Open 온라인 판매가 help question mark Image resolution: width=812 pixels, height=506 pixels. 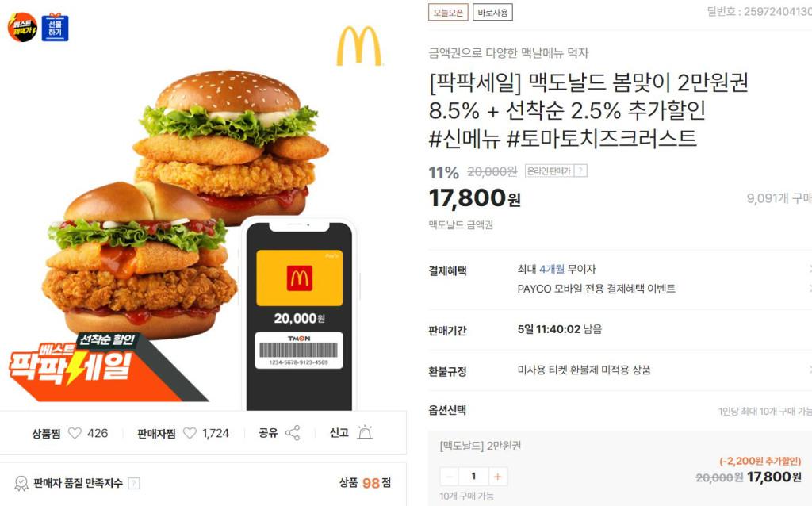[x=581, y=171]
